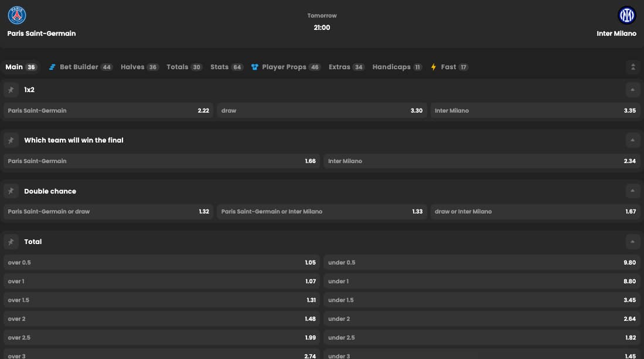Bet on over 0.5 total
Viewport: 644px width, 359px height.
162,262
